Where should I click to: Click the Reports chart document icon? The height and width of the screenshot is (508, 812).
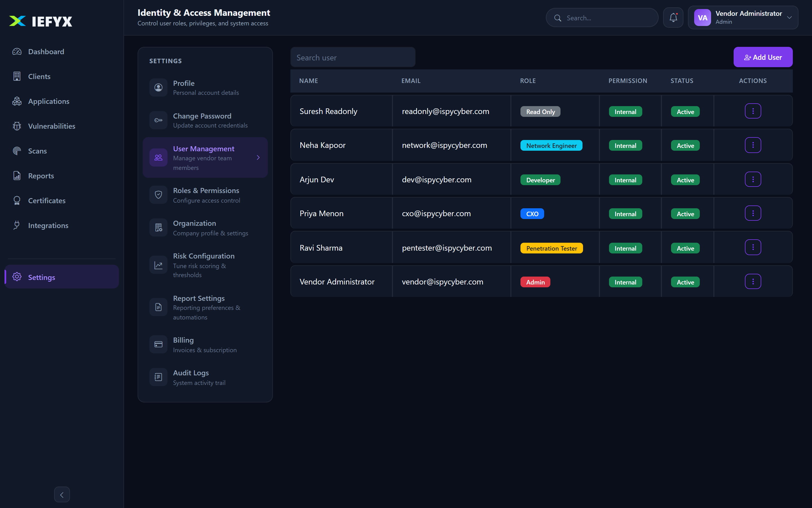(17, 176)
